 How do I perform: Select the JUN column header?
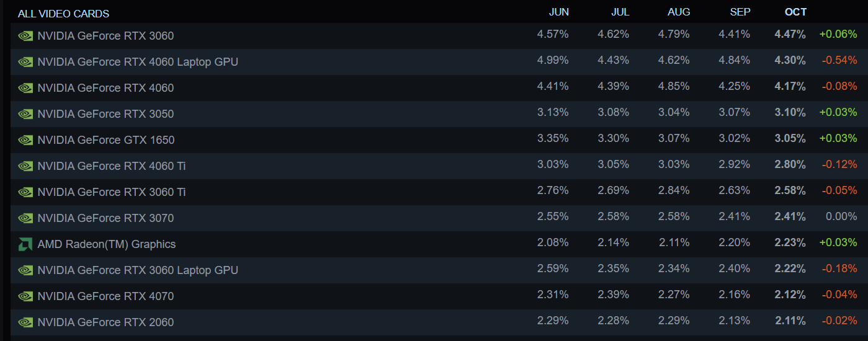558,12
